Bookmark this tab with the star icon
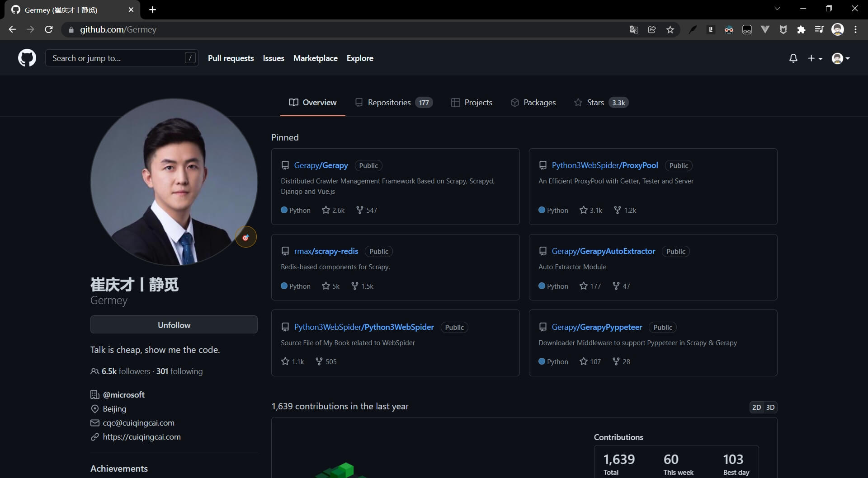Image resolution: width=868 pixels, height=478 pixels. click(x=670, y=29)
